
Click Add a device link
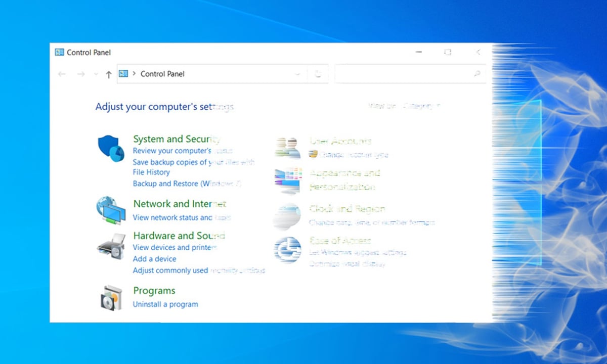154,259
